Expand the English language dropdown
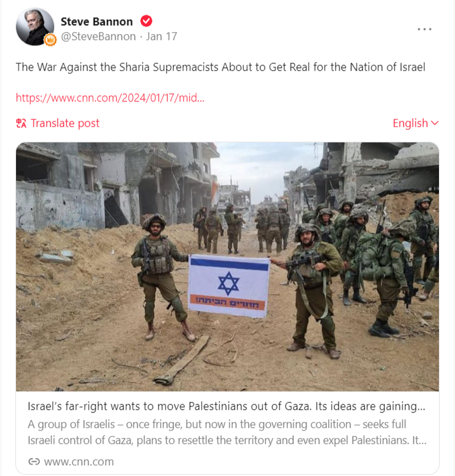The image size is (455, 476). pos(416,124)
